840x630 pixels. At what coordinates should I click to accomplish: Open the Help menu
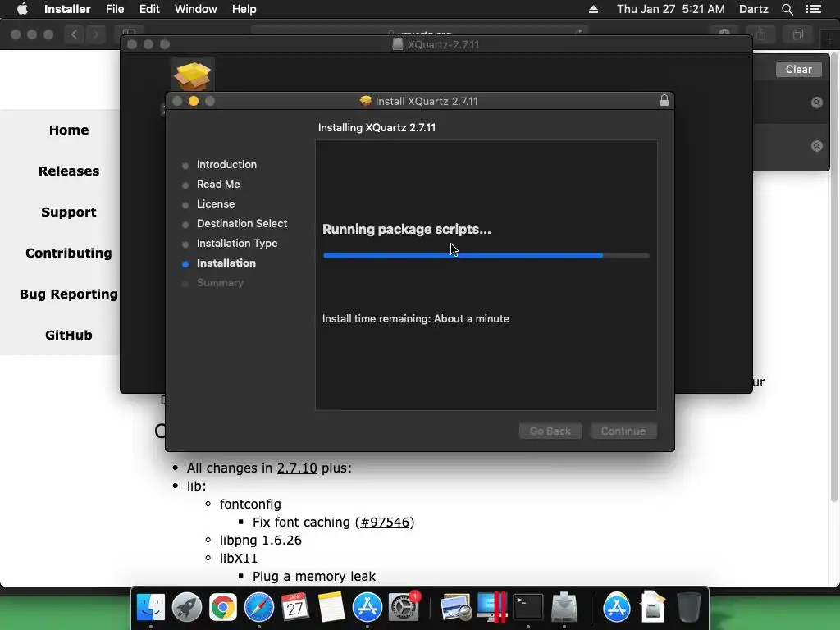(244, 9)
